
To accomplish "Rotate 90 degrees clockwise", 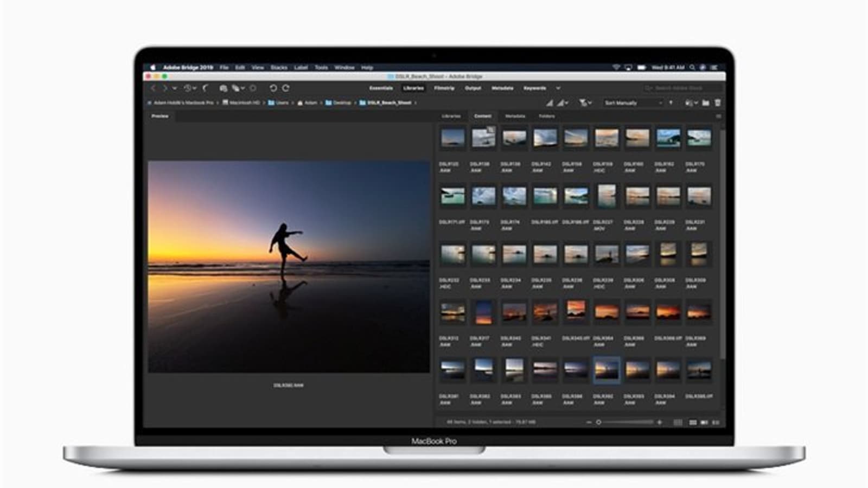I will point(286,88).
